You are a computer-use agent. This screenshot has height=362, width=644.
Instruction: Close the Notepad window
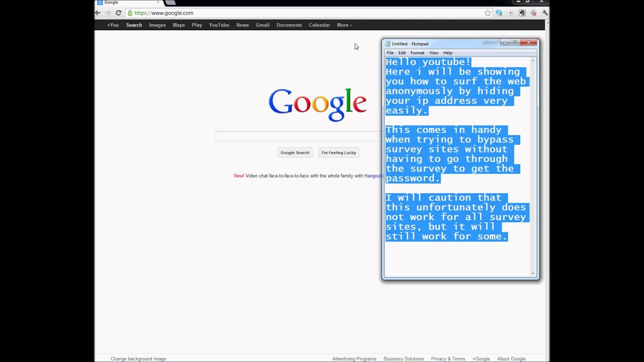pos(529,43)
